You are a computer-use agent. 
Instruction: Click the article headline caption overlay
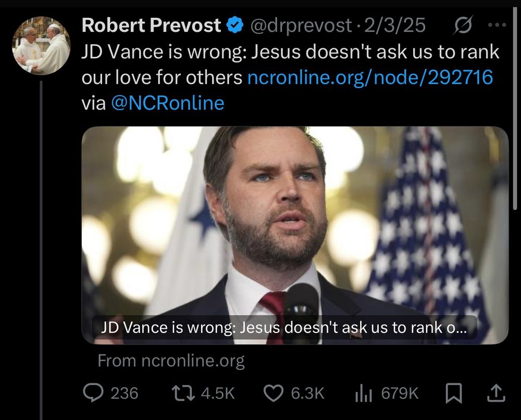[284, 327]
